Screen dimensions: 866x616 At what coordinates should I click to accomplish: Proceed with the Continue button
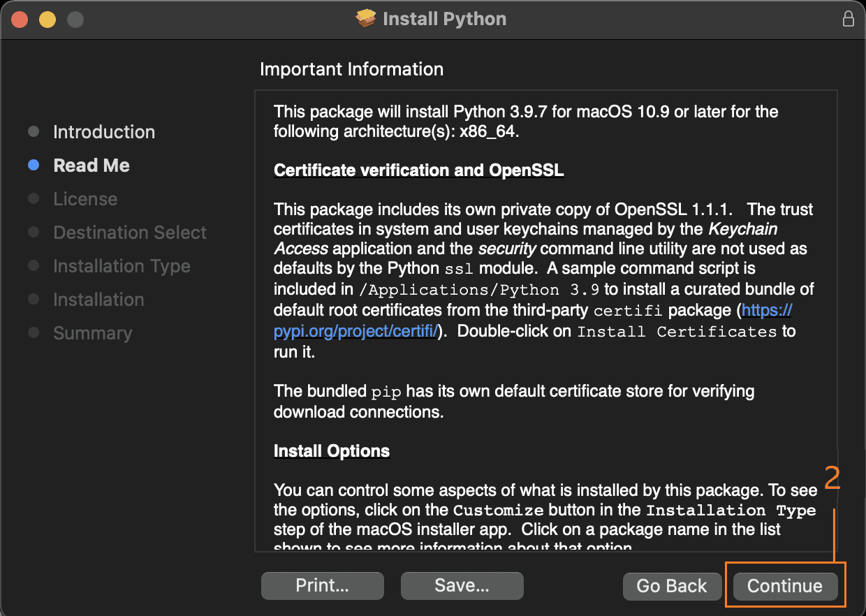click(x=784, y=586)
